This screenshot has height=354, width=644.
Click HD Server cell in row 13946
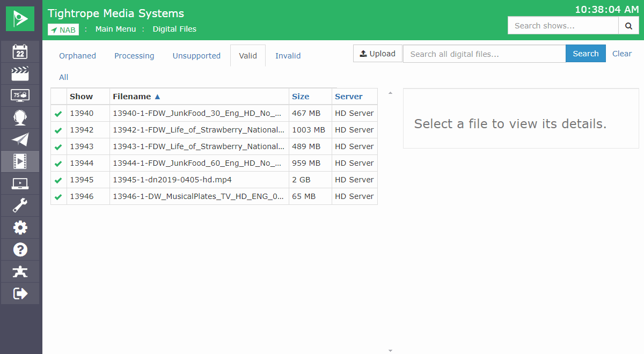[x=354, y=196]
